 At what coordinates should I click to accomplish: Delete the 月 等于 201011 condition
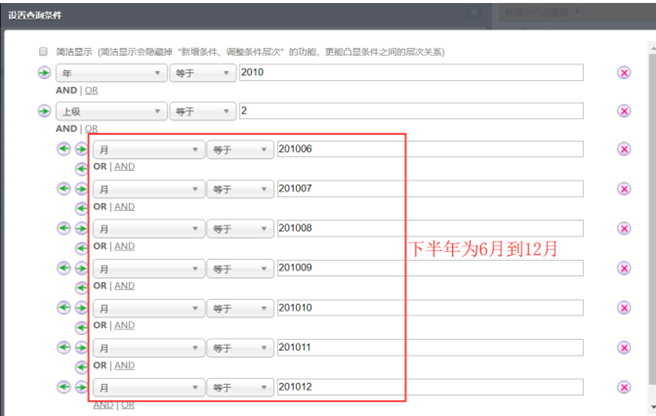624,347
